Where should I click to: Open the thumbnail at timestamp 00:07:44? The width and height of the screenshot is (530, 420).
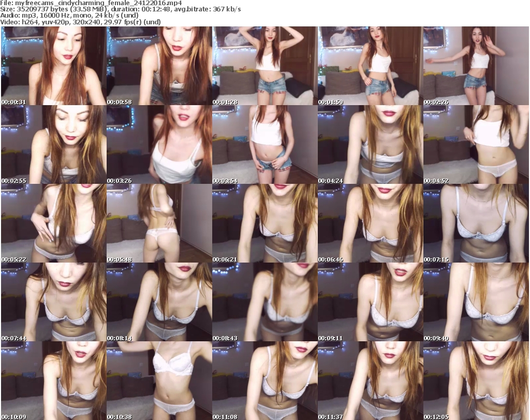(x=54, y=302)
